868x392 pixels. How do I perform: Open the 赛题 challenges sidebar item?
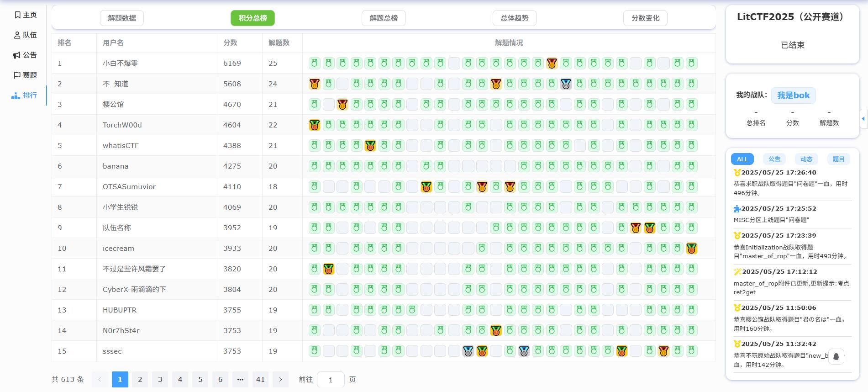(x=26, y=75)
